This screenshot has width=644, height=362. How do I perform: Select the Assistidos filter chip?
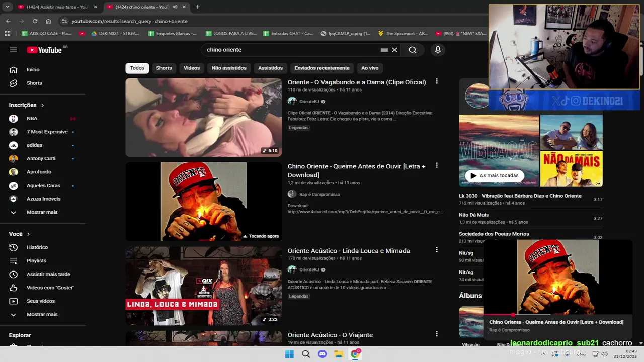(x=270, y=68)
